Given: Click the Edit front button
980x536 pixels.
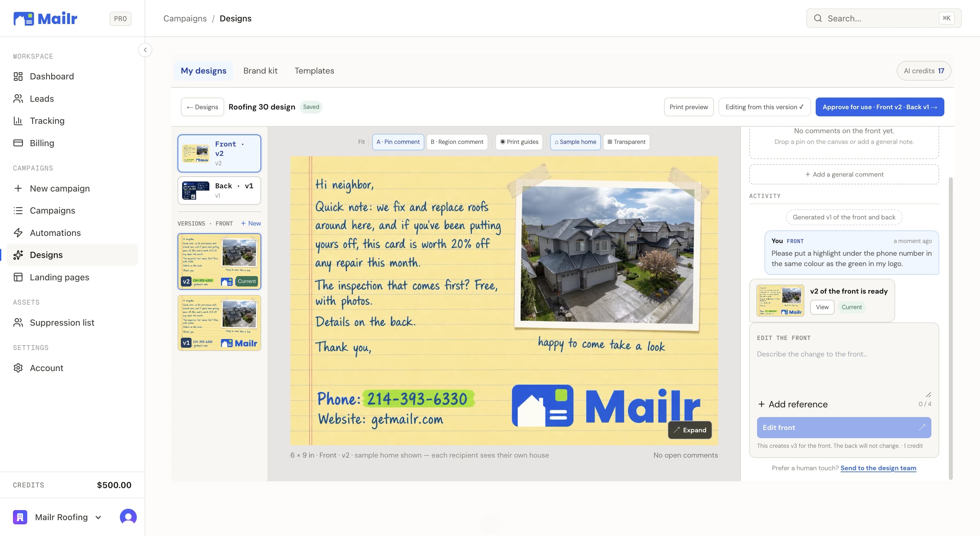Looking at the screenshot, I should point(844,427).
